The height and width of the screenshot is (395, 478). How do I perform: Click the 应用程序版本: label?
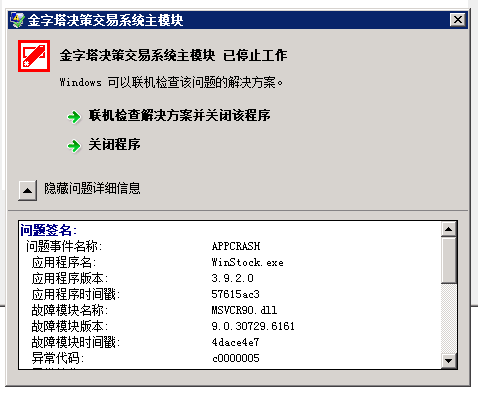point(70,279)
